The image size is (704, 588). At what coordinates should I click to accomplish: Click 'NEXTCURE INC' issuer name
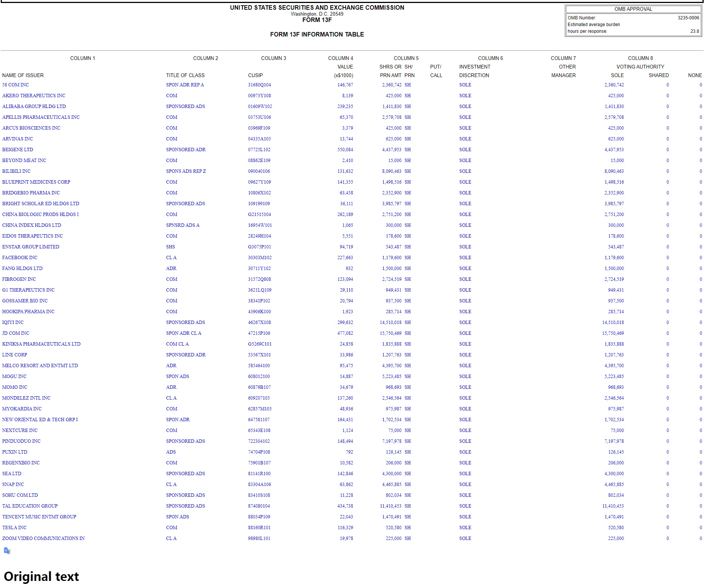coord(20,430)
